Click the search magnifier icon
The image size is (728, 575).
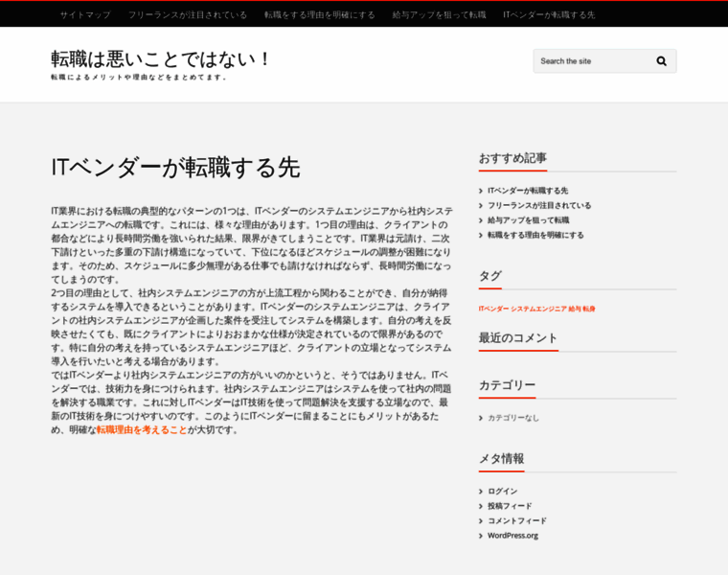coord(661,61)
